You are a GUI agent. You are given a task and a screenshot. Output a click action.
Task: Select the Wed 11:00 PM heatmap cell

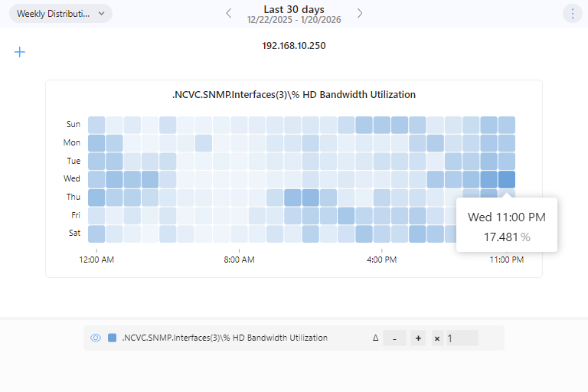506,179
